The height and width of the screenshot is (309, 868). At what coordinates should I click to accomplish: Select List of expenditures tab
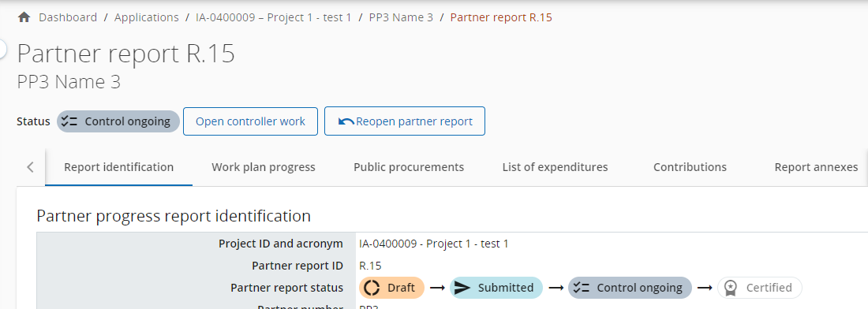(556, 167)
